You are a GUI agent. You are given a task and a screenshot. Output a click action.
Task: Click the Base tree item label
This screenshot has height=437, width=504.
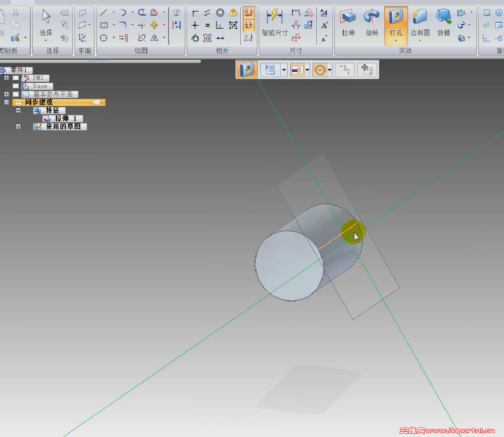pos(40,86)
